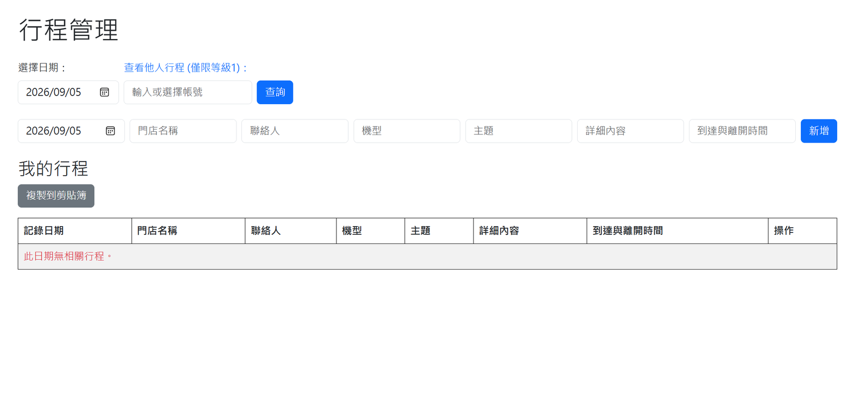868x397 pixels.
Task: Click the 我的行程 section heading
Action: coord(53,169)
